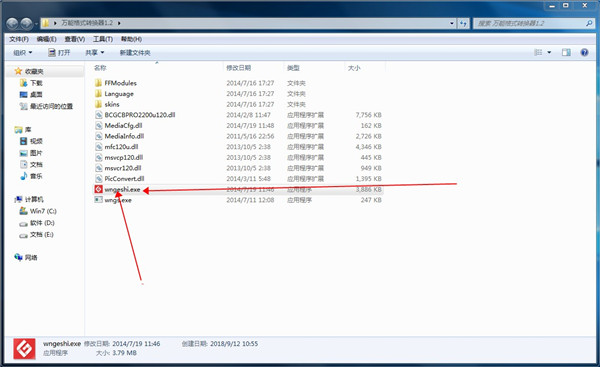The image size is (600, 367).
Task: Toggle the preview pane icon
Action: pyautogui.click(x=566, y=52)
